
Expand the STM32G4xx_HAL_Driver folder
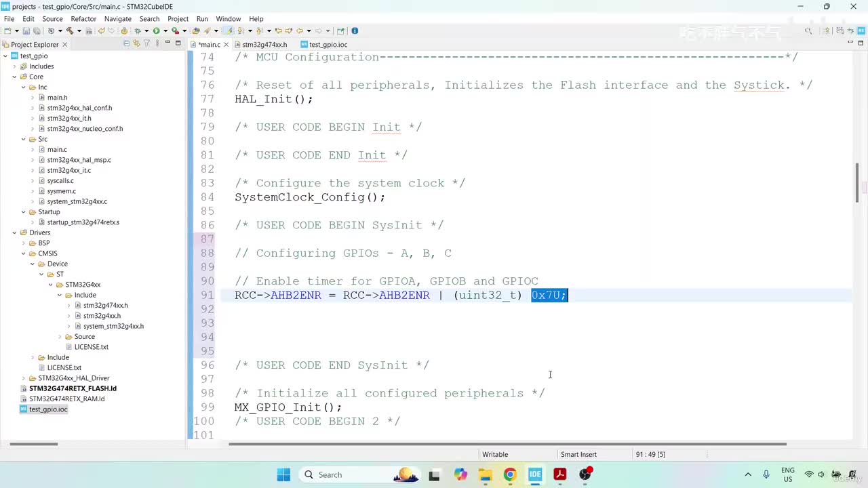23,378
